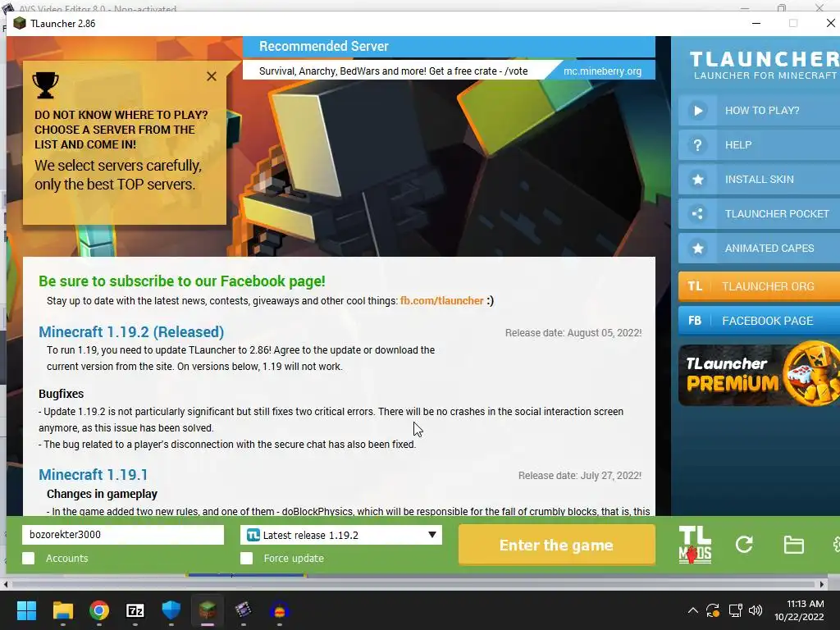The width and height of the screenshot is (840, 630).
Task: Click the share icon beside TLauncher Pocket
Action: tap(697, 214)
